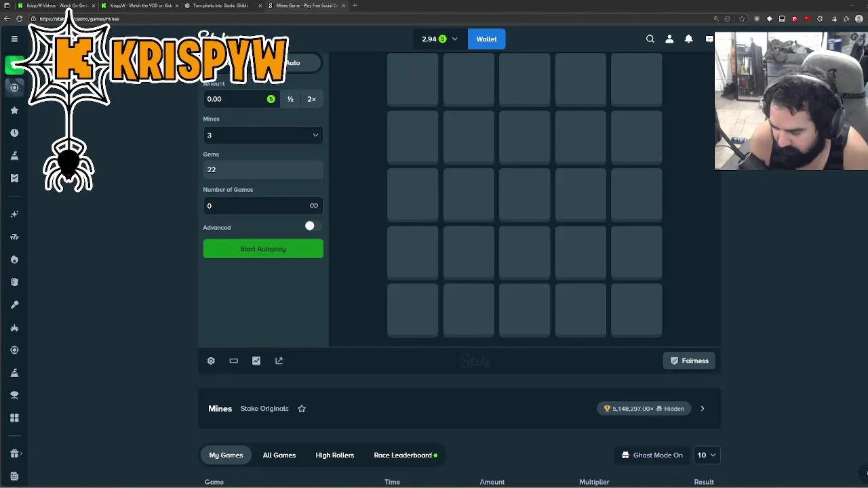Open Stake Originals link
The width and height of the screenshot is (868, 488).
tap(264, 409)
